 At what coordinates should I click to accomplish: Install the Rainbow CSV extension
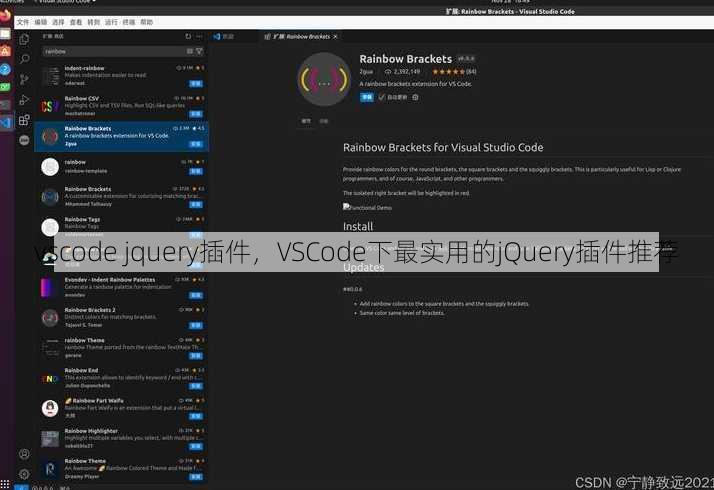(196, 114)
